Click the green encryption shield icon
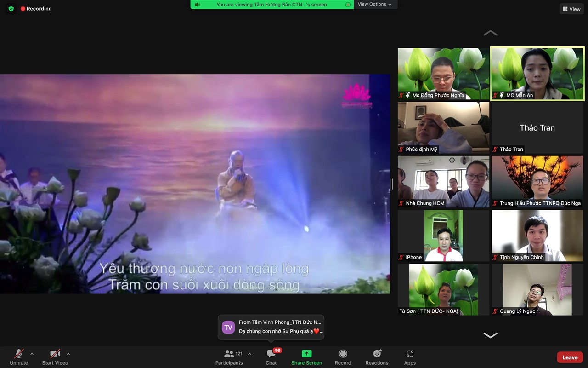This screenshot has width=588, height=368. (11, 9)
